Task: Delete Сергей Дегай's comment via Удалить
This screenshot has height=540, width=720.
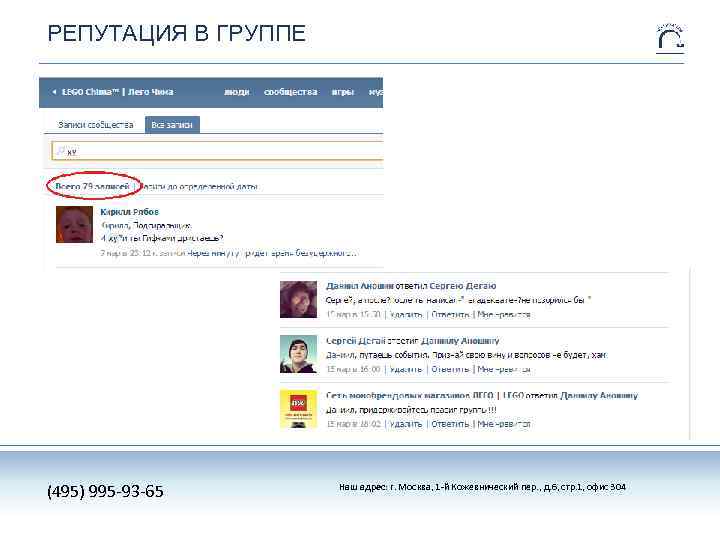Action: click(406, 369)
